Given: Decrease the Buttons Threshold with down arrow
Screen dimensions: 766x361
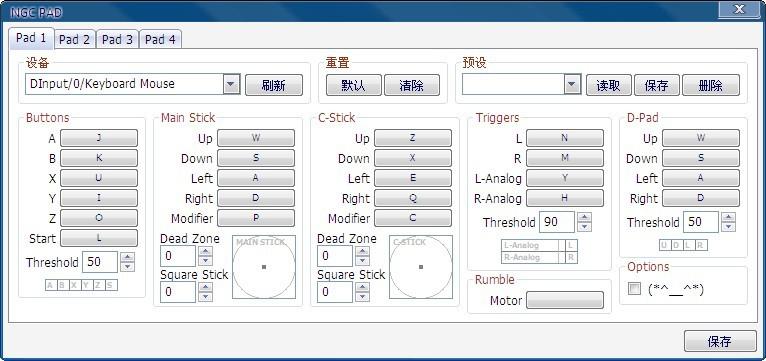Looking at the screenshot, I should [x=127, y=267].
